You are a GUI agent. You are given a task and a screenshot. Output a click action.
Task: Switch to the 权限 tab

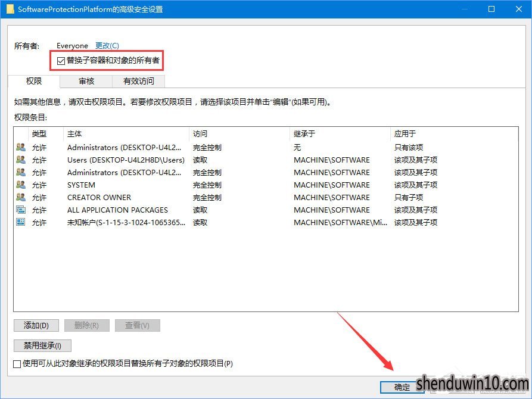click(33, 81)
